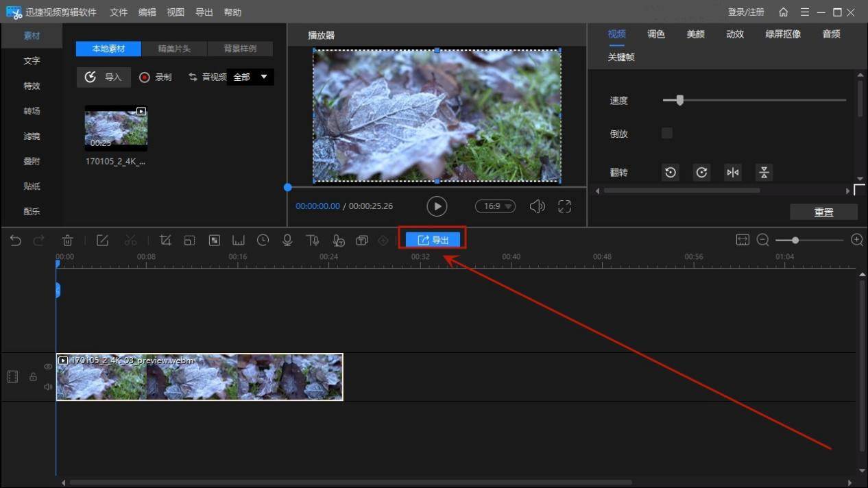
Task: Click the film strip icon on the video track
Action: (12, 377)
